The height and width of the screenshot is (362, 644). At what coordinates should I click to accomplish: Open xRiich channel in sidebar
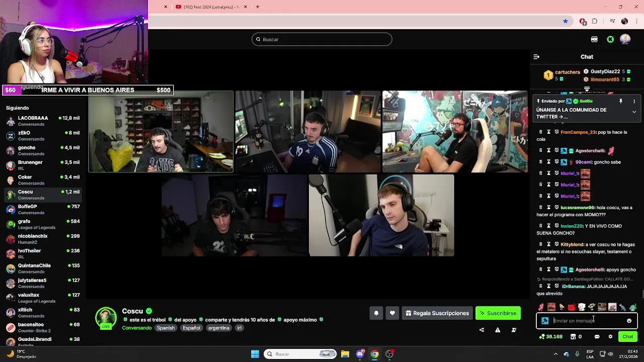click(x=43, y=313)
